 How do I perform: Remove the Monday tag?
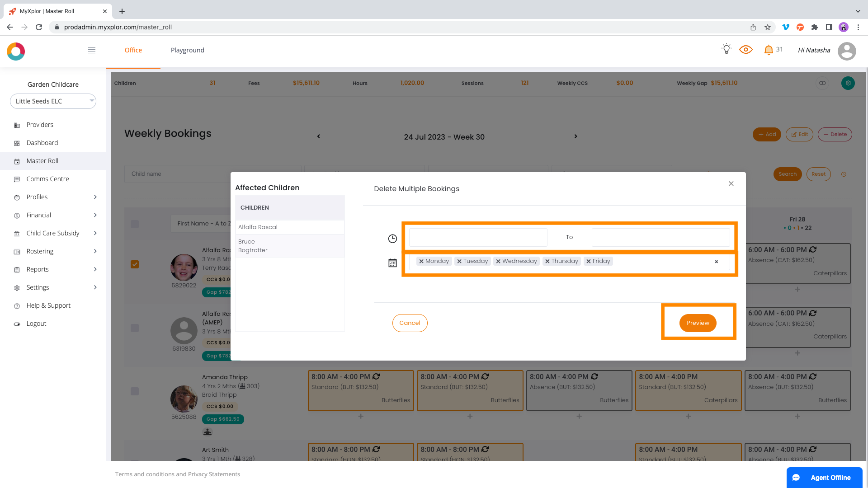(x=421, y=261)
